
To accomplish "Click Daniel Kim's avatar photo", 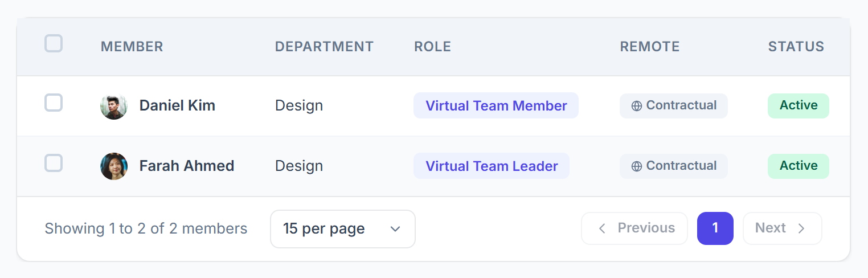I will (x=114, y=106).
